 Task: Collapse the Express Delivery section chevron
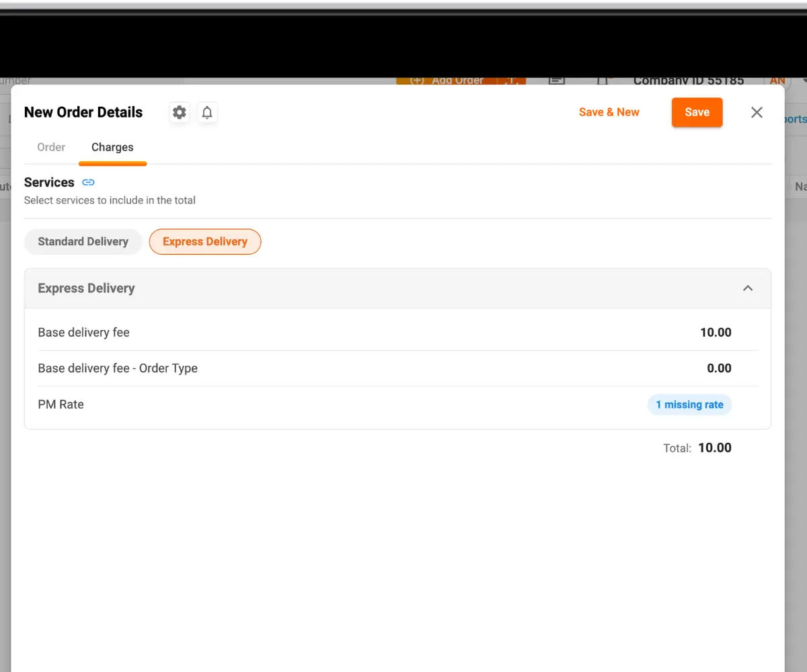(748, 288)
